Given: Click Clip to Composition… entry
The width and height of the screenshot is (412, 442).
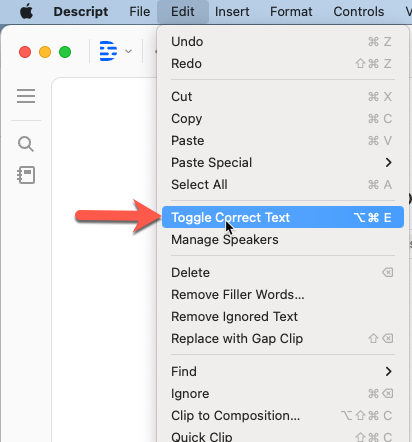Looking at the screenshot, I should [283, 415].
